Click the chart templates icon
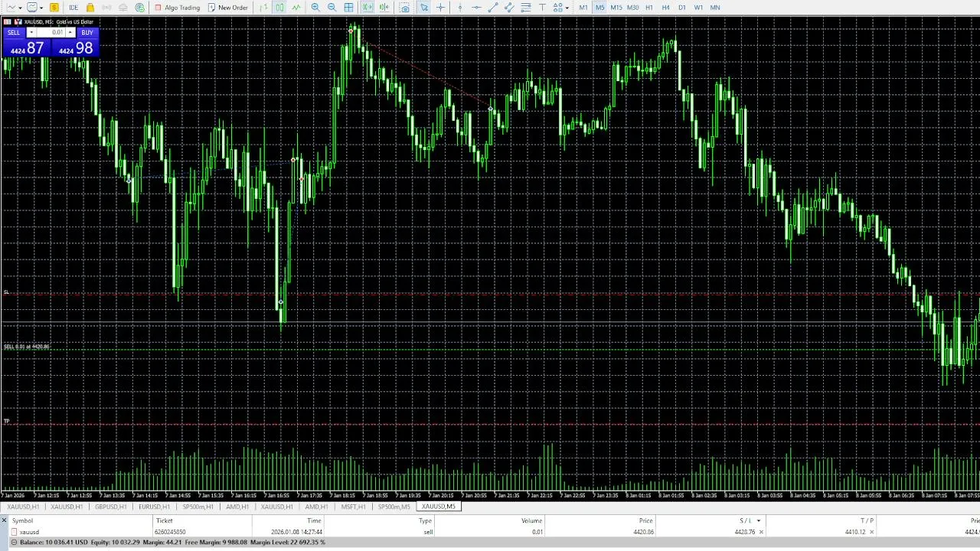The width and height of the screenshot is (980, 551). (33, 8)
